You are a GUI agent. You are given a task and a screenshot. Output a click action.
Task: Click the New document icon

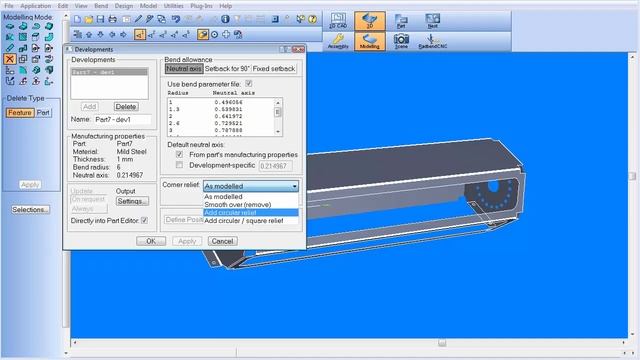tap(77, 19)
